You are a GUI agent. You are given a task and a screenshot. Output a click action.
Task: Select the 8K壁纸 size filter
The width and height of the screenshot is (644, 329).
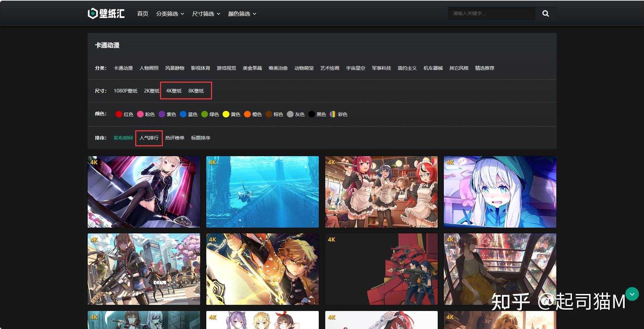[196, 91]
